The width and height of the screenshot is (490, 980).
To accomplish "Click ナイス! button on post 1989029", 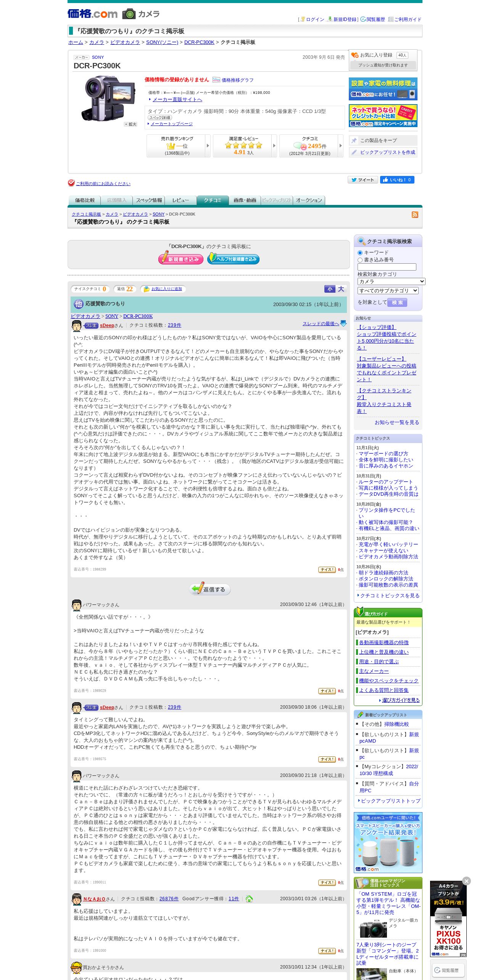I will [327, 691].
